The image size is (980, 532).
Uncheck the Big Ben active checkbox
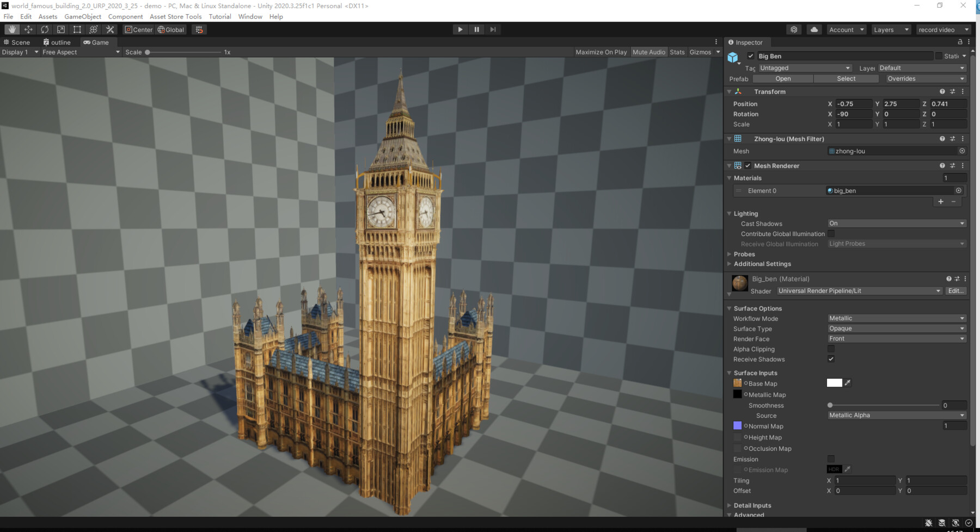coord(751,55)
